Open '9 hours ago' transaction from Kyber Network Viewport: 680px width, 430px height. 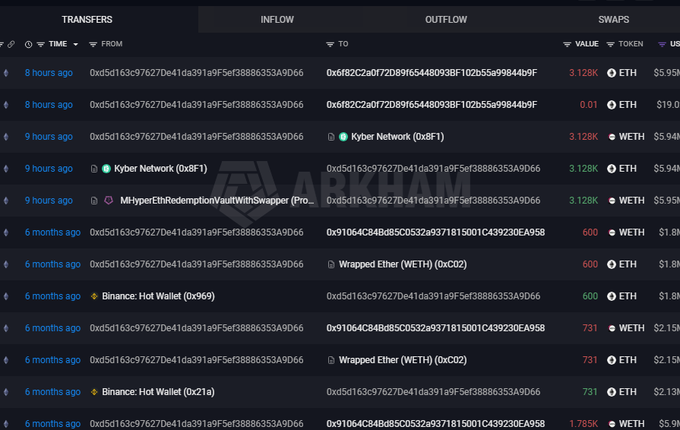coord(49,169)
